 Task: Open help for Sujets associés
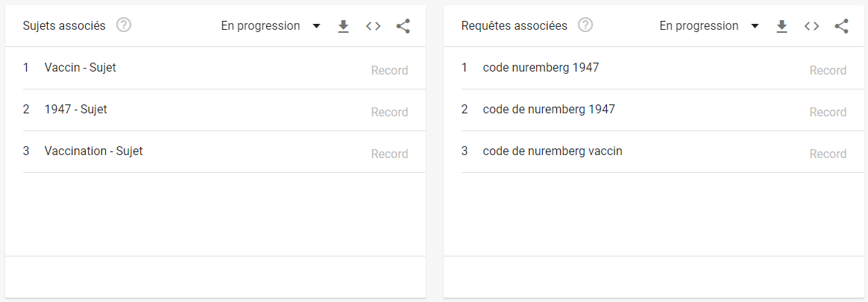click(x=124, y=26)
